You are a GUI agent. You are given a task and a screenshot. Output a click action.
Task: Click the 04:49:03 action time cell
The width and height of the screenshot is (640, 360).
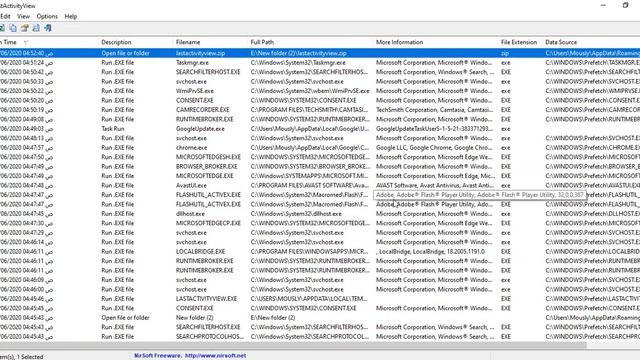27,129
